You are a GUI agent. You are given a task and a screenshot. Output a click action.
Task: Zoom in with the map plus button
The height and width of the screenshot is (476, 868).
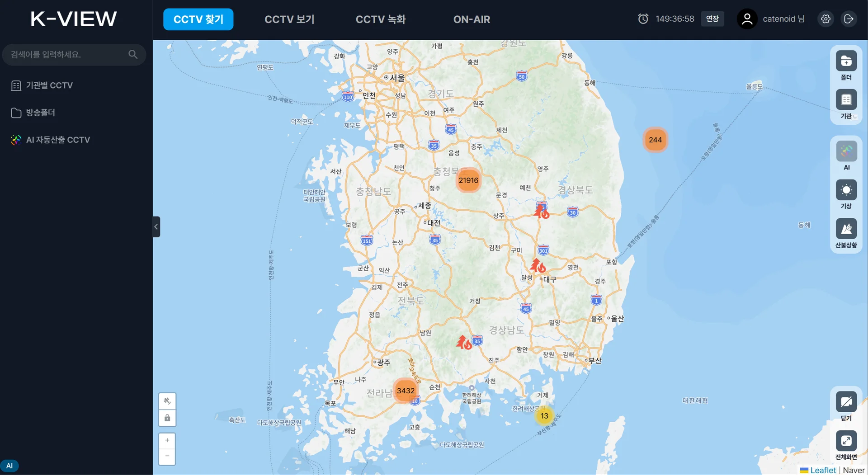pos(167,441)
